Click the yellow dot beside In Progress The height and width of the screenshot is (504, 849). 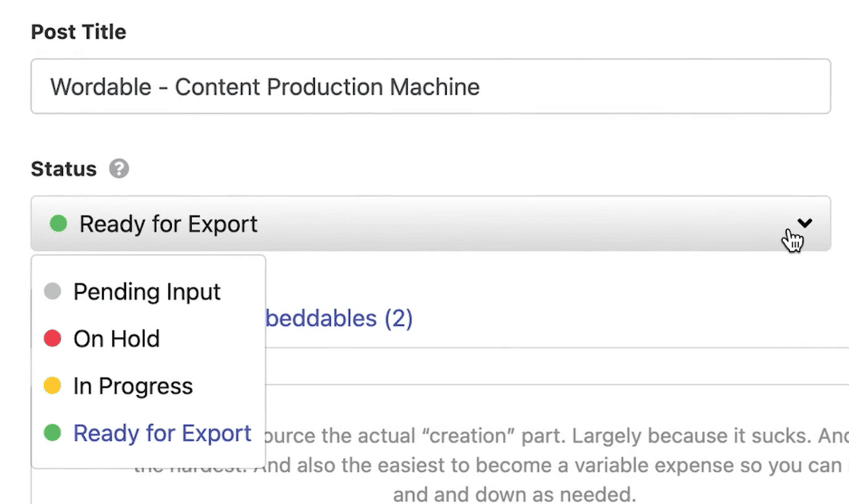point(52,386)
